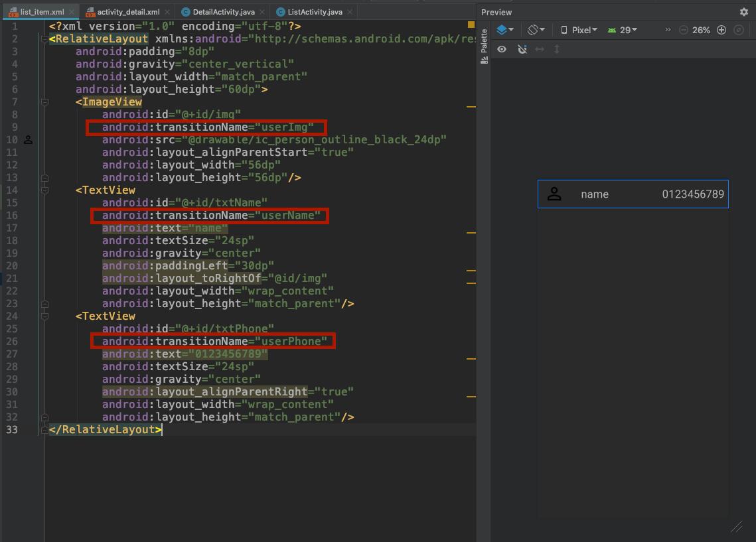Switch to the activity_detail.xml tab
Screen dimensions: 756x542
pos(128,11)
